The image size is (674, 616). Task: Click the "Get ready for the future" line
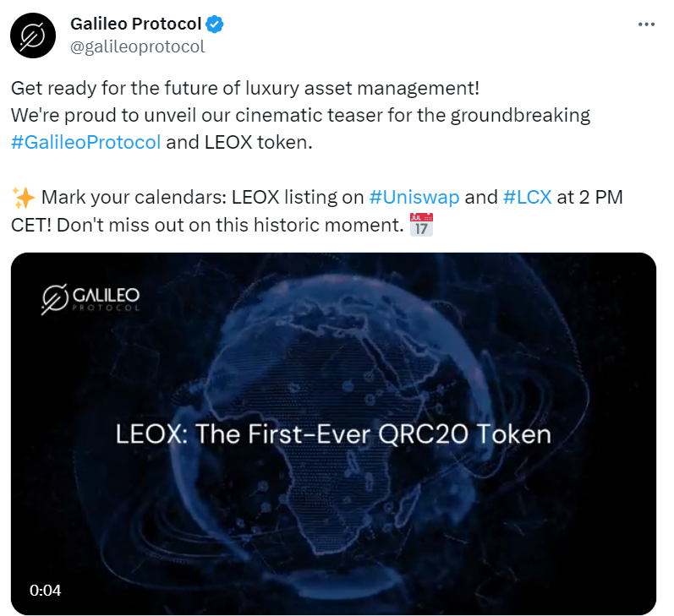245,88
